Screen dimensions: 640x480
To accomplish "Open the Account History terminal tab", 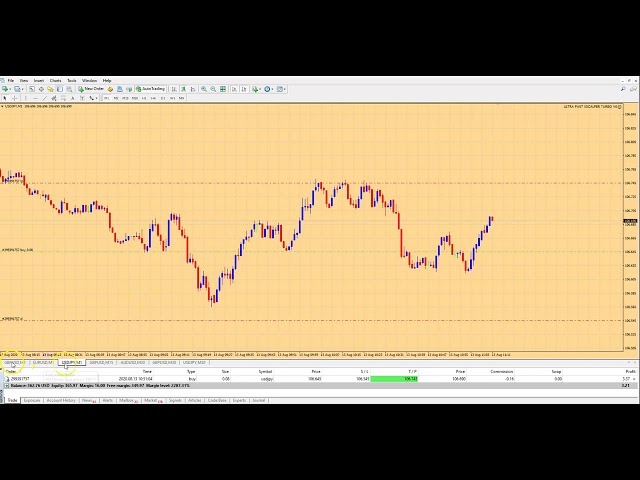I will (61, 400).
